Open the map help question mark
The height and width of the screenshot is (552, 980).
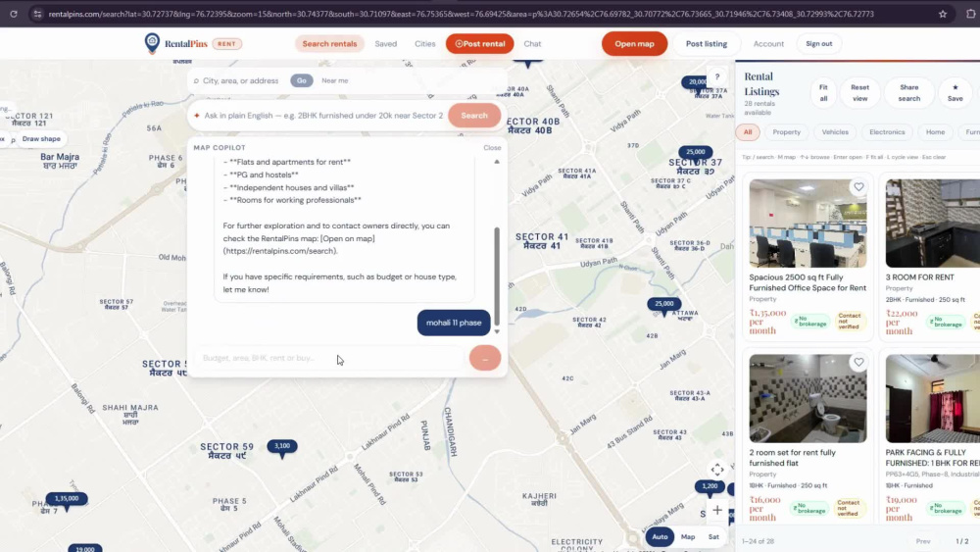tap(717, 76)
